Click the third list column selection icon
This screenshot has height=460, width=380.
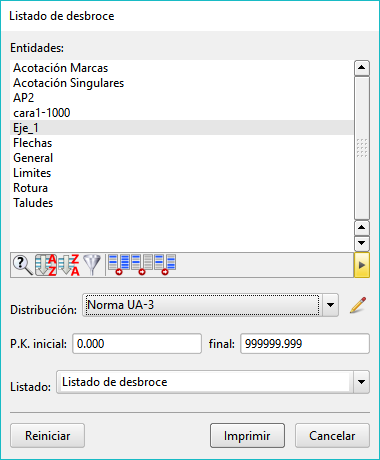coord(165,265)
